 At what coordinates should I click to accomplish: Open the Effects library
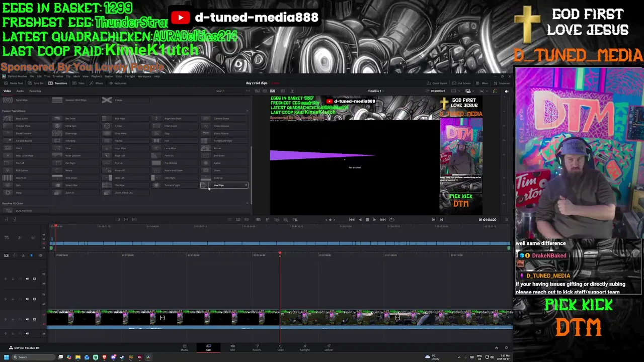click(96, 83)
